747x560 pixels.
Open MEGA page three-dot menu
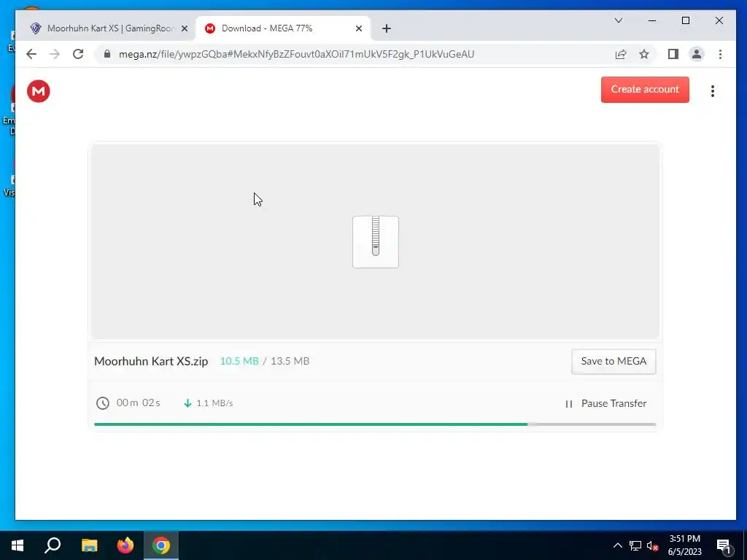(x=712, y=91)
